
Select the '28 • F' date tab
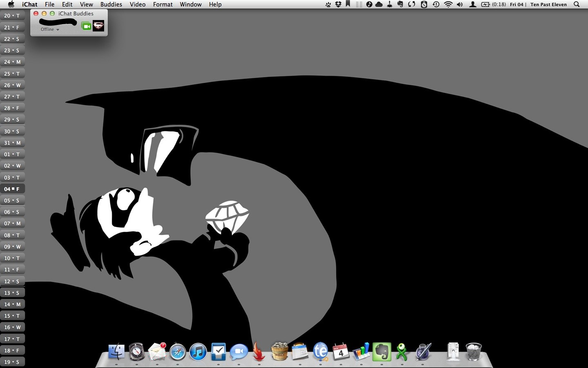point(12,108)
